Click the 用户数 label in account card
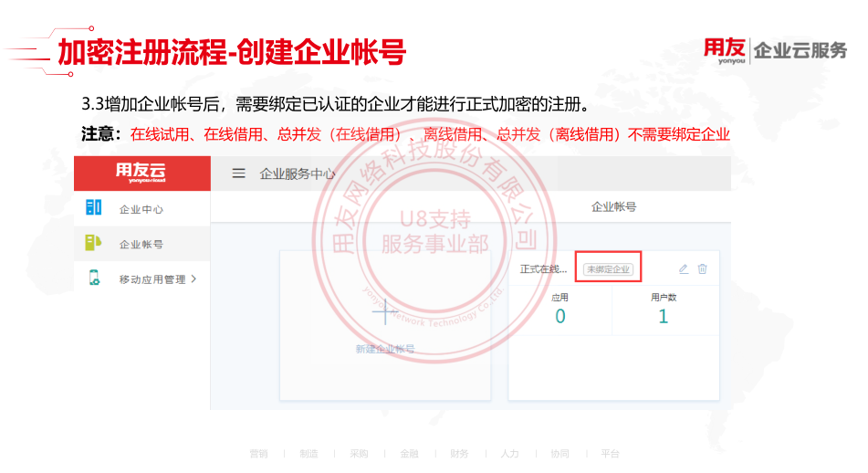868x473 pixels. point(664,298)
